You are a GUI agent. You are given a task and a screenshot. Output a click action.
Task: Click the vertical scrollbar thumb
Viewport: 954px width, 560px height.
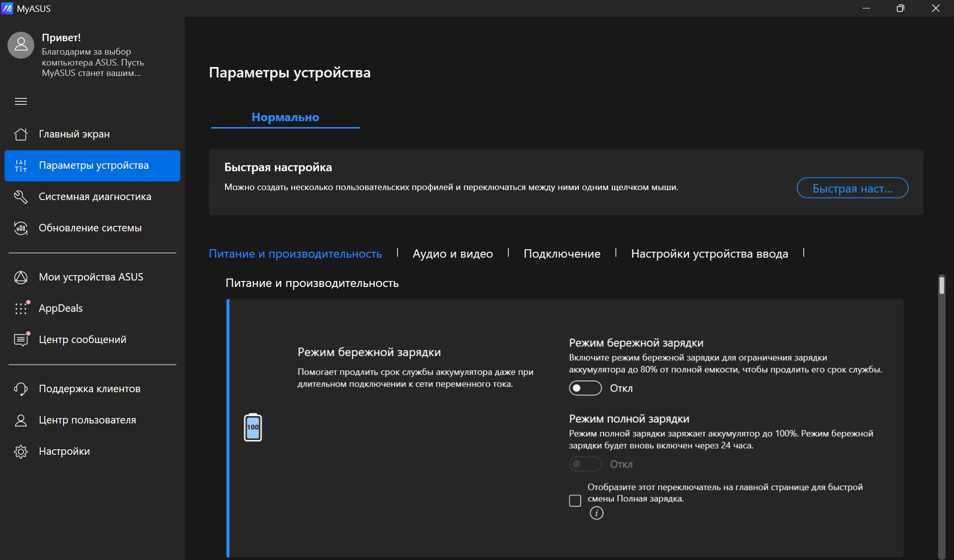click(941, 285)
